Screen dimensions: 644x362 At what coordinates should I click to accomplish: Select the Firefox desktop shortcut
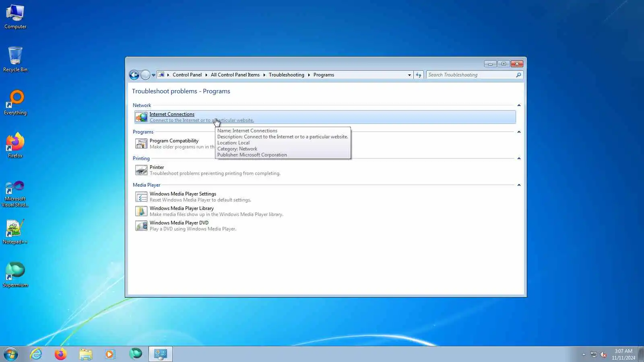click(x=15, y=146)
